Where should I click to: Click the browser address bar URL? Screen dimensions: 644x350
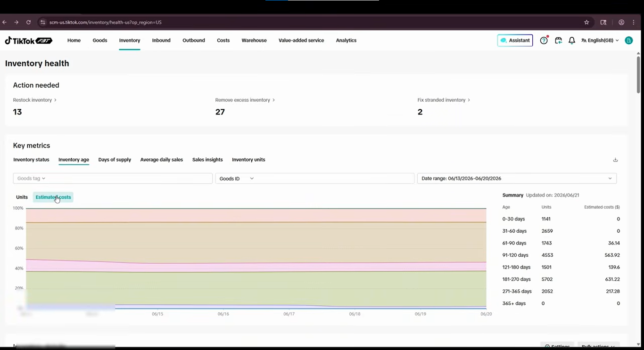tap(106, 22)
